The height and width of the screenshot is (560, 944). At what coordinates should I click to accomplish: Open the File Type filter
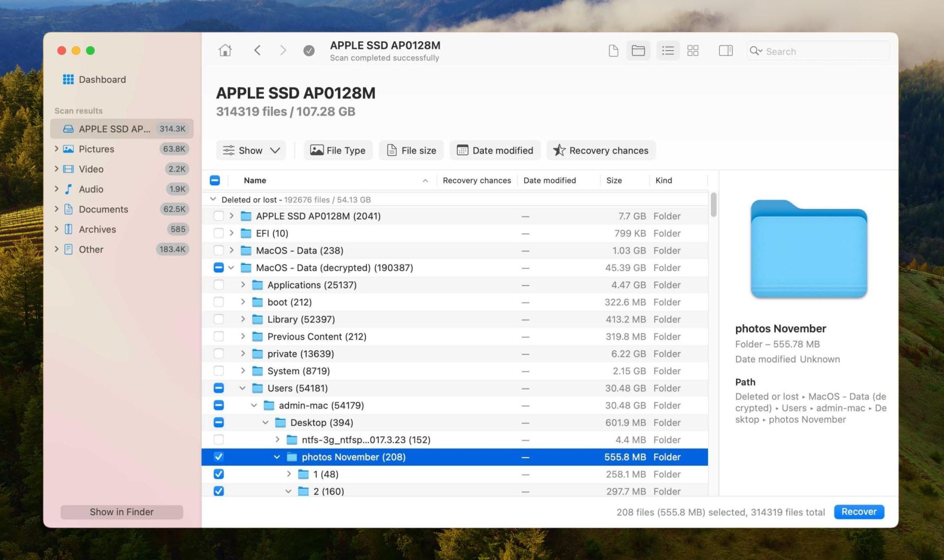338,150
